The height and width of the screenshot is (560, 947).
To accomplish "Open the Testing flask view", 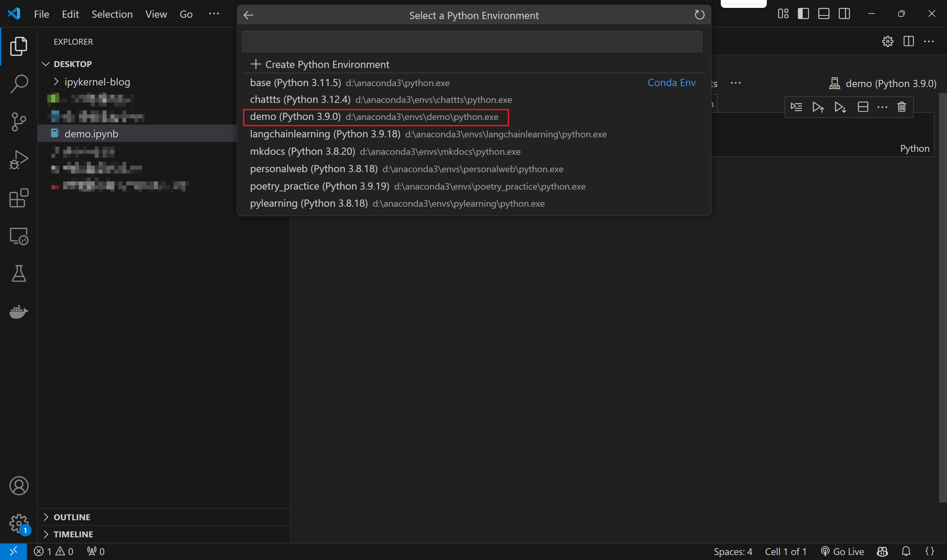I will click(18, 273).
